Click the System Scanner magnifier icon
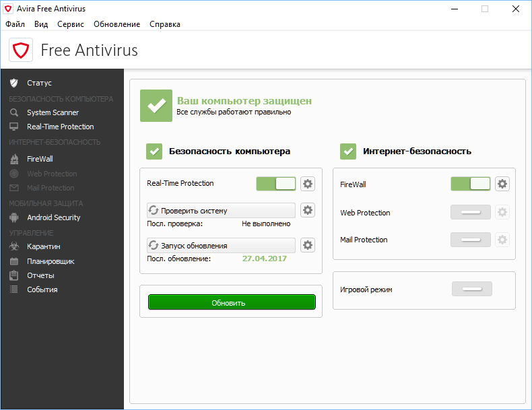Image resolution: width=532 pixels, height=410 pixels. tap(13, 112)
